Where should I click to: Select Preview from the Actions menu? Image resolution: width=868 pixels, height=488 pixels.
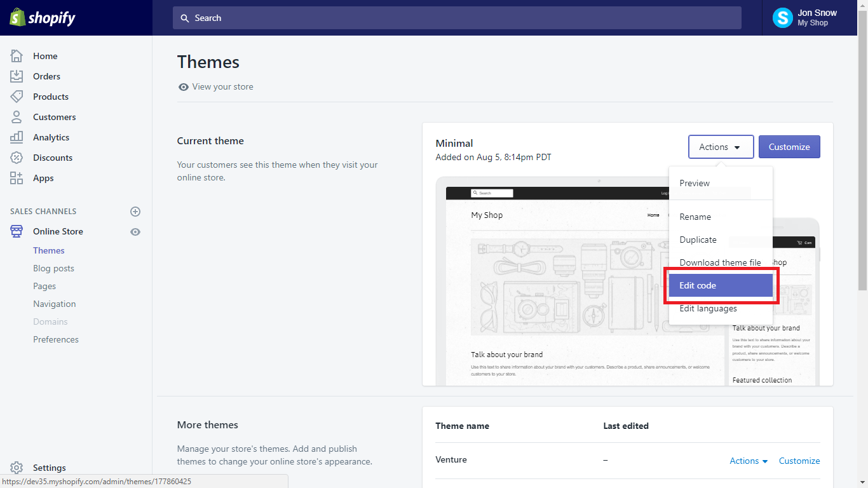click(721, 183)
